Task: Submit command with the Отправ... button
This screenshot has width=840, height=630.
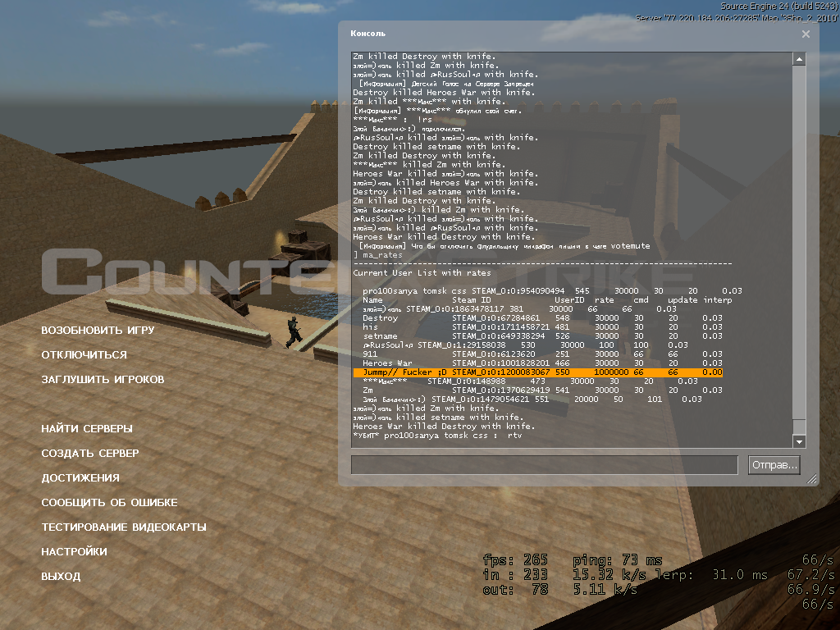Action: (774, 465)
